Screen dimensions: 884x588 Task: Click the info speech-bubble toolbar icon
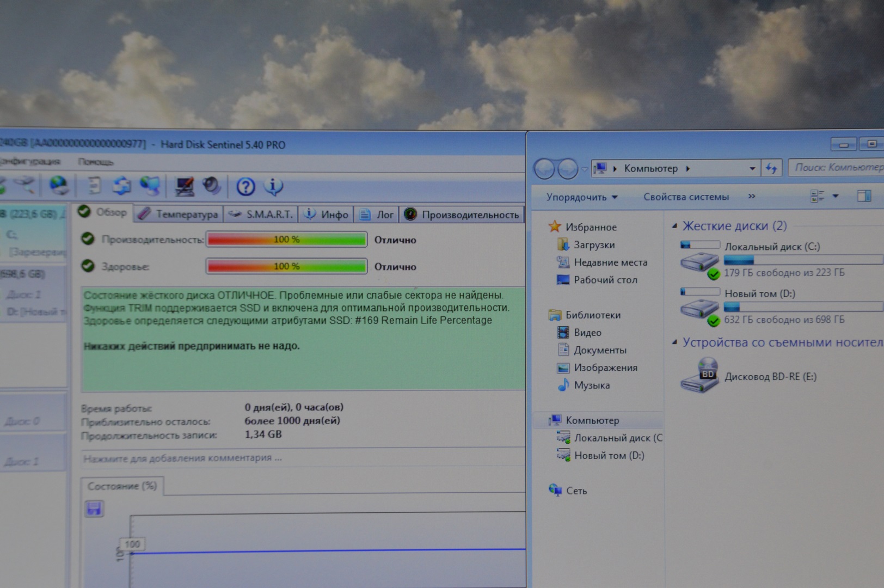[273, 187]
